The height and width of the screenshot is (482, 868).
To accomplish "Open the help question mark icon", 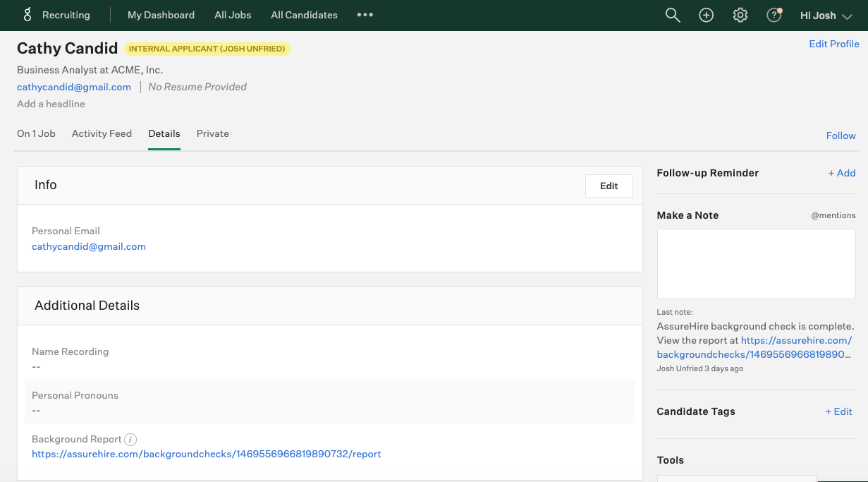I will (x=774, y=16).
